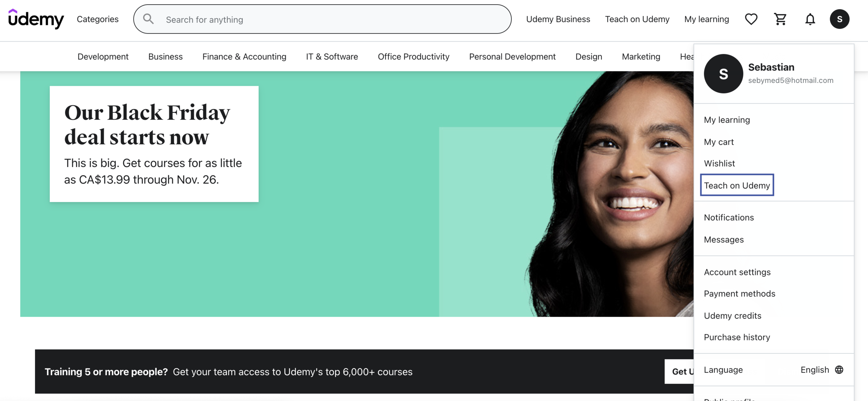Select Finance & Accounting category
The image size is (868, 401).
click(x=244, y=57)
